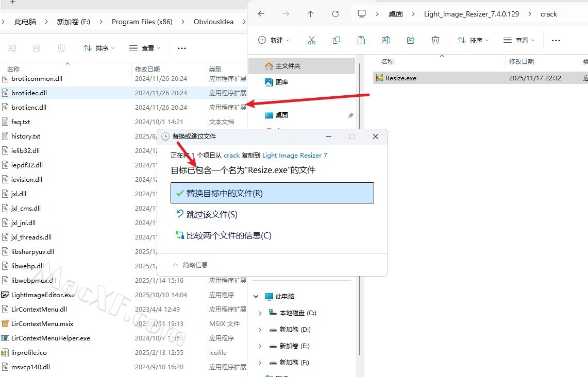588x377 pixels.
Task: Click the Cut scissors icon in toolbar
Action: pyautogui.click(x=311, y=40)
